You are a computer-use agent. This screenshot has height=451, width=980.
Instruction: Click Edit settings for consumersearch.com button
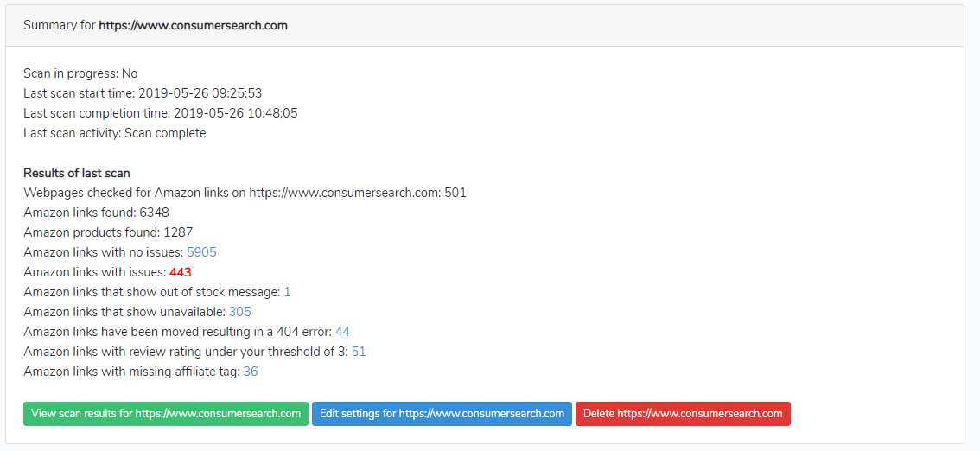point(442,414)
